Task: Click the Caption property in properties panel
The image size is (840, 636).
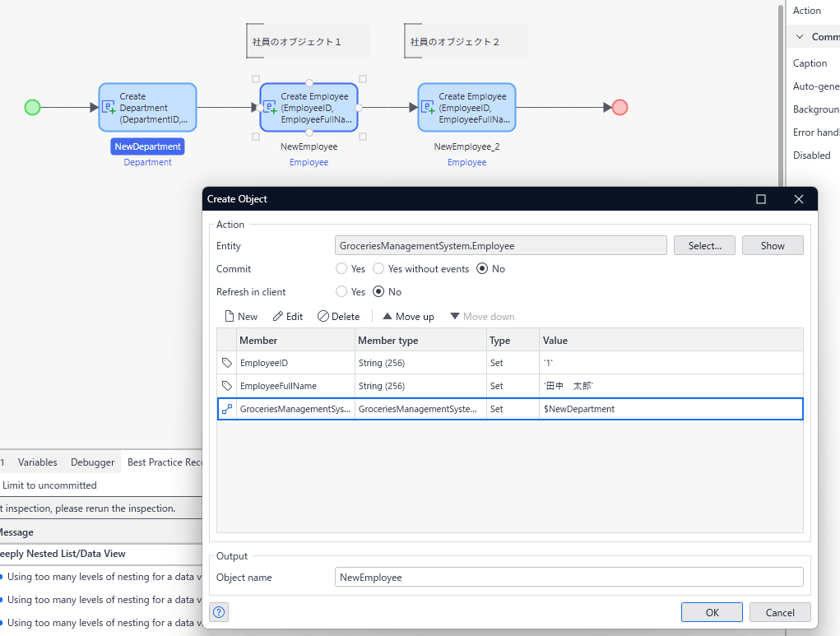Action: (x=810, y=63)
